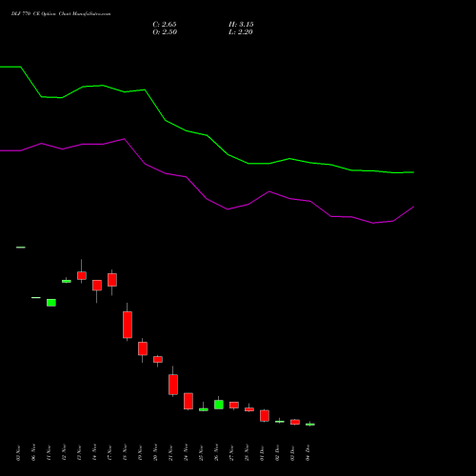Select the '28 Nov' date axis label

pos(247,452)
